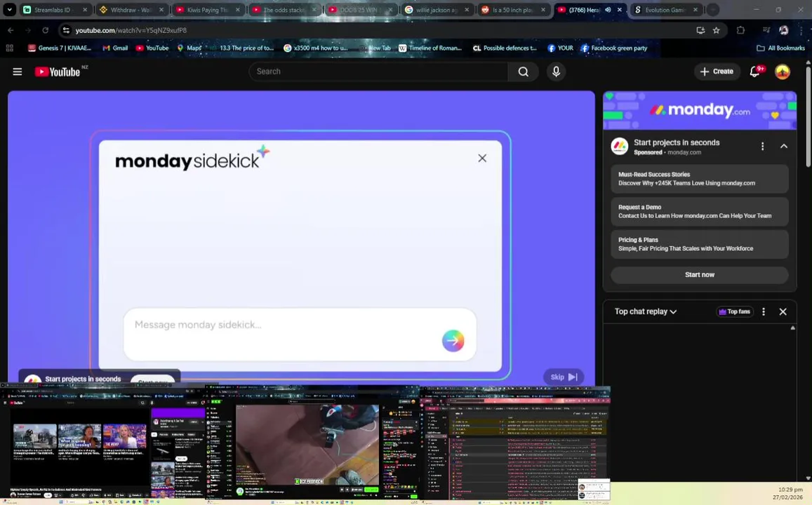
Task: Open sponsored ad three-dot options
Action: click(x=762, y=147)
